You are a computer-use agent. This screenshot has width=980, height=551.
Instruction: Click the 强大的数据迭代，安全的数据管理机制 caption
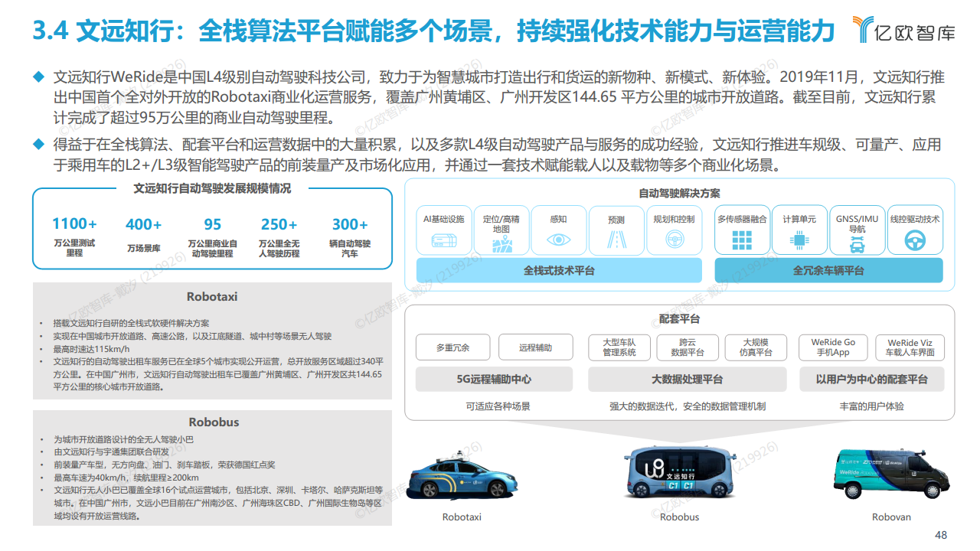coord(687,406)
